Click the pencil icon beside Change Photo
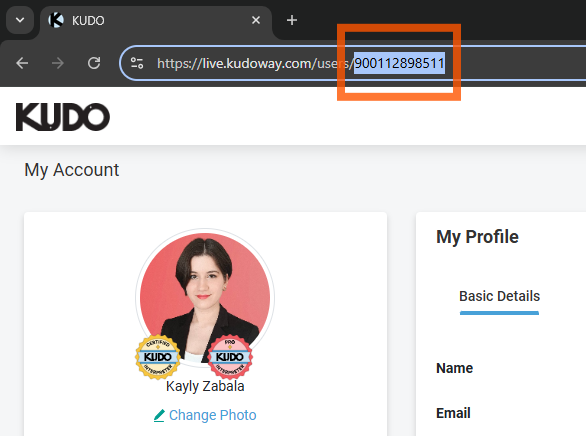Image resolution: width=586 pixels, height=436 pixels. (159, 415)
